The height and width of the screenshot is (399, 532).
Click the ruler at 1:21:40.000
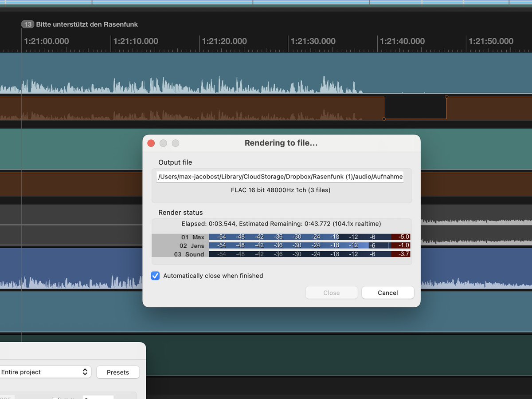pyautogui.click(x=402, y=41)
